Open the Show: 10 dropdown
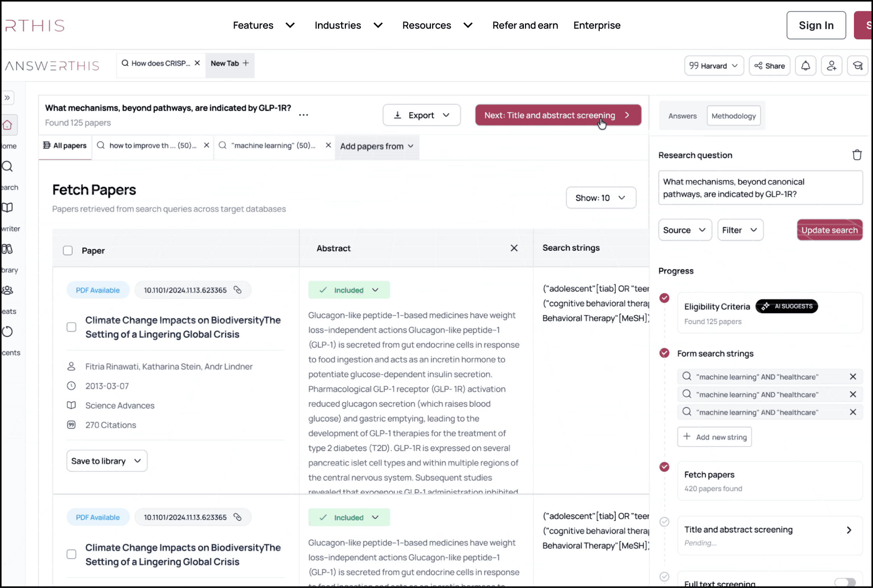Viewport: 873px width, 588px height. (601, 198)
